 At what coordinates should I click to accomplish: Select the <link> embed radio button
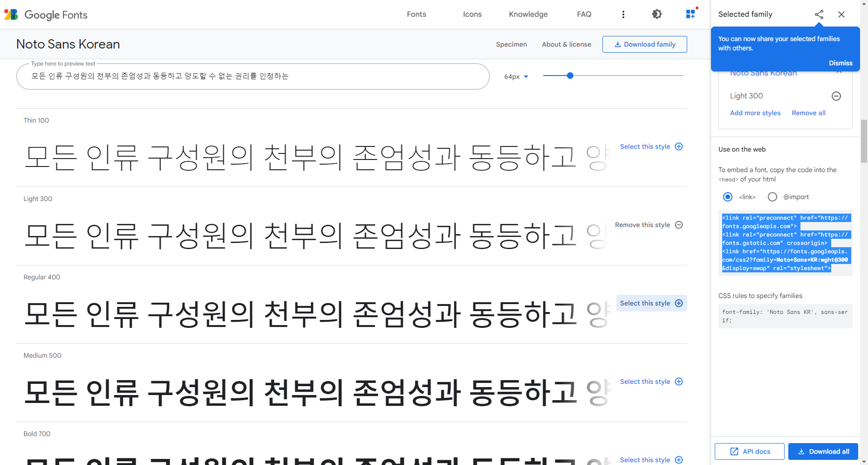pyautogui.click(x=728, y=197)
